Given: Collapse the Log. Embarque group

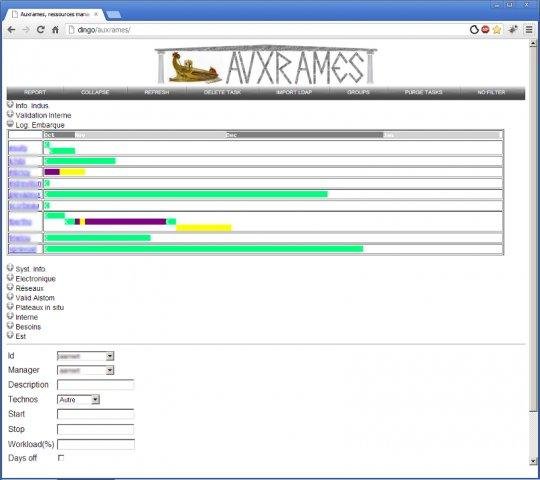Looking at the screenshot, I should pyautogui.click(x=10, y=124).
